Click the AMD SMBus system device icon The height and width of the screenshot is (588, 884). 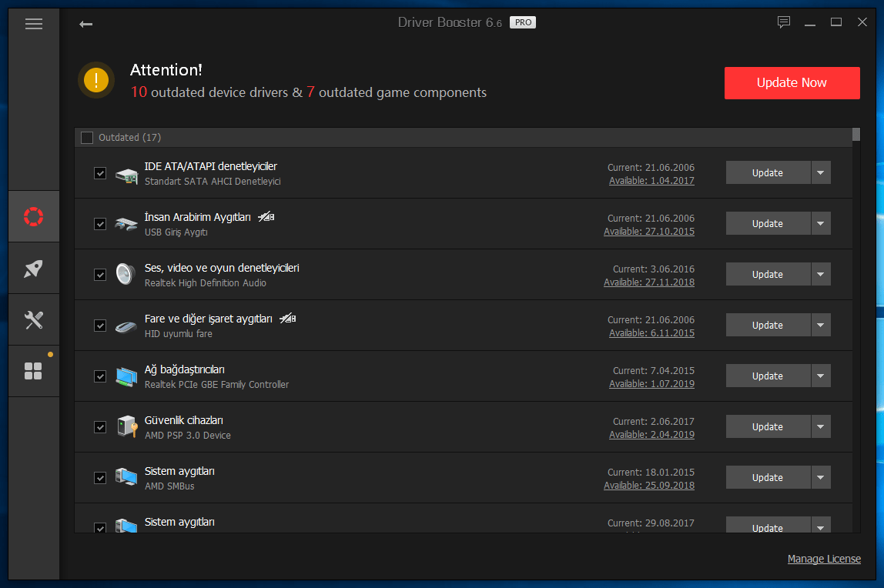coord(126,477)
